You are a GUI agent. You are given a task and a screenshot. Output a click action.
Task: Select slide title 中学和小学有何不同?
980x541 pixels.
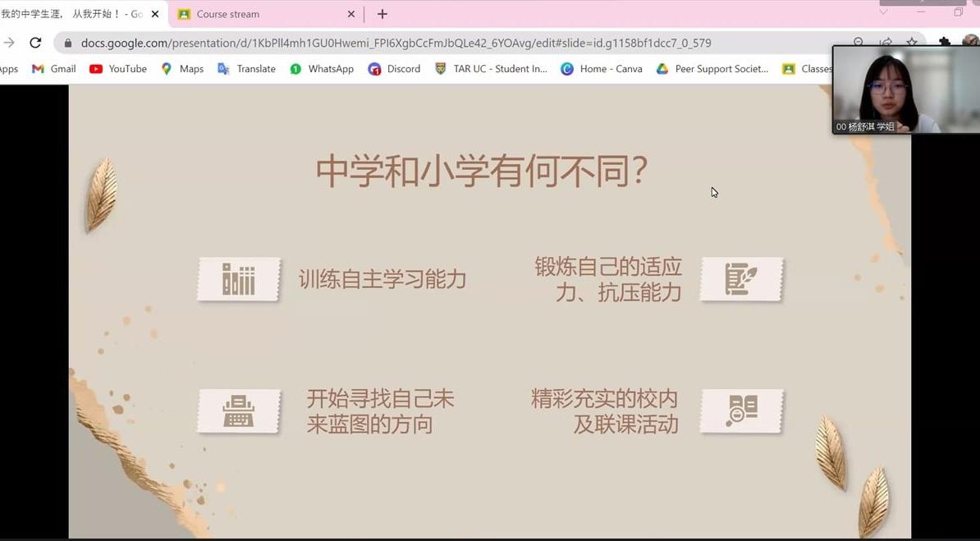(x=481, y=172)
